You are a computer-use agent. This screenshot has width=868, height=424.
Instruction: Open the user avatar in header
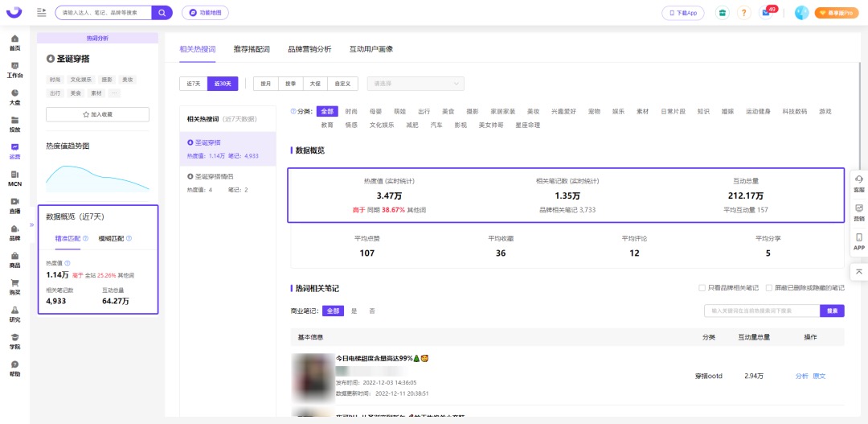(x=801, y=13)
